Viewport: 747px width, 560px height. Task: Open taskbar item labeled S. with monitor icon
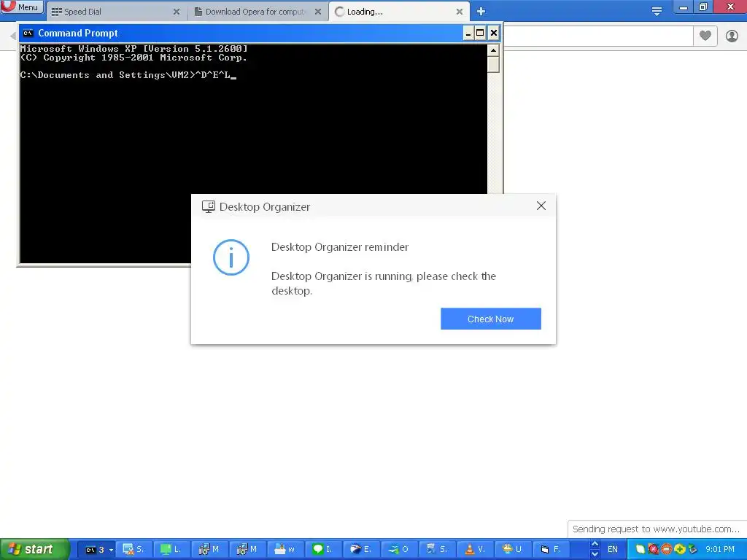(x=133, y=550)
